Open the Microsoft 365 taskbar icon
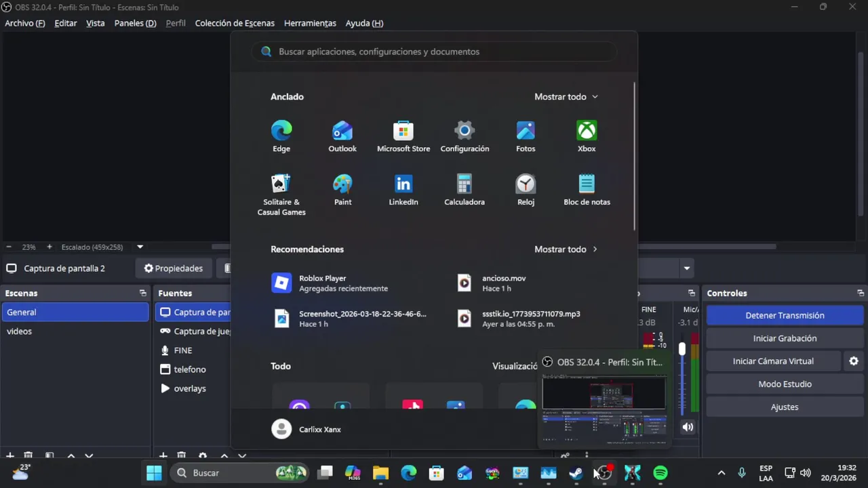Image resolution: width=868 pixels, height=488 pixels. pos(353,473)
